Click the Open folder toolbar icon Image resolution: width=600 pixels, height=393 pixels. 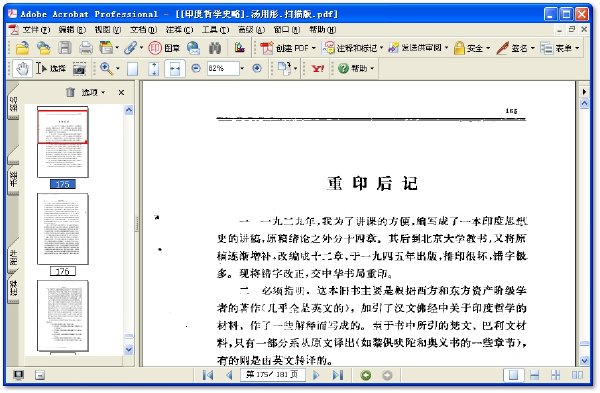click(x=23, y=48)
